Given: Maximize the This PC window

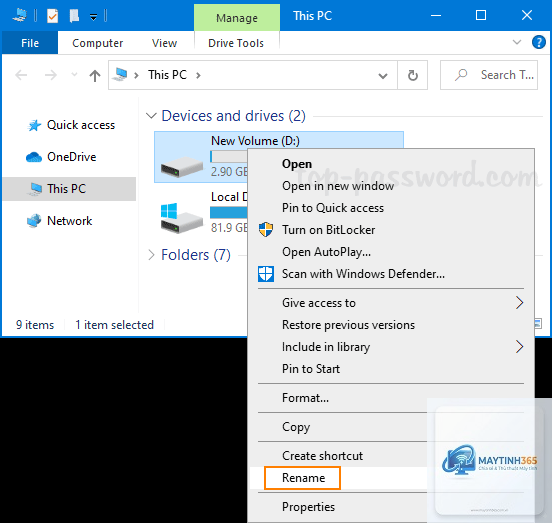Looking at the screenshot, I should [481, 15].
